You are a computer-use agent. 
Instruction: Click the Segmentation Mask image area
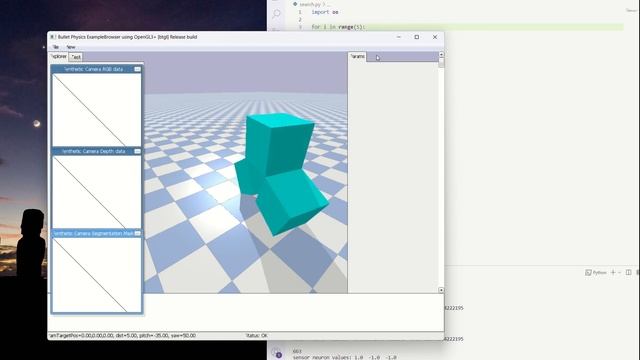tap(97, 275)
